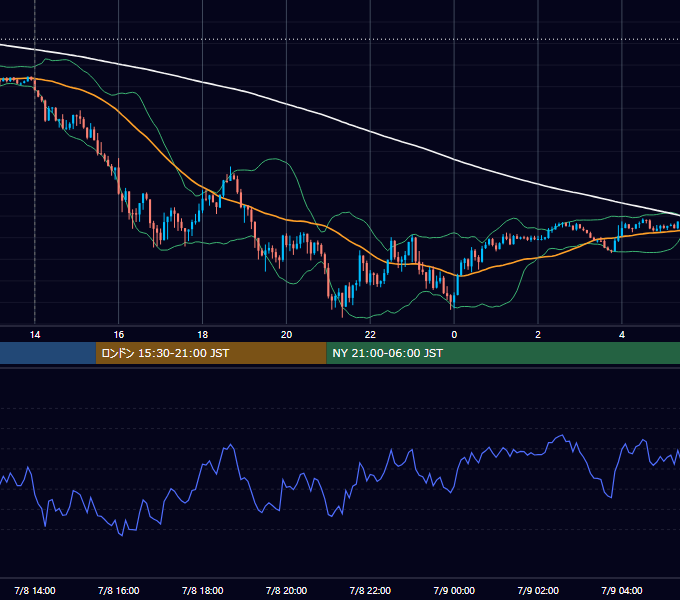This screenshot has height=600, width=680.
Task: Click the 7/8 16:00 label on oscillator axis
Action: click(118, 590)
